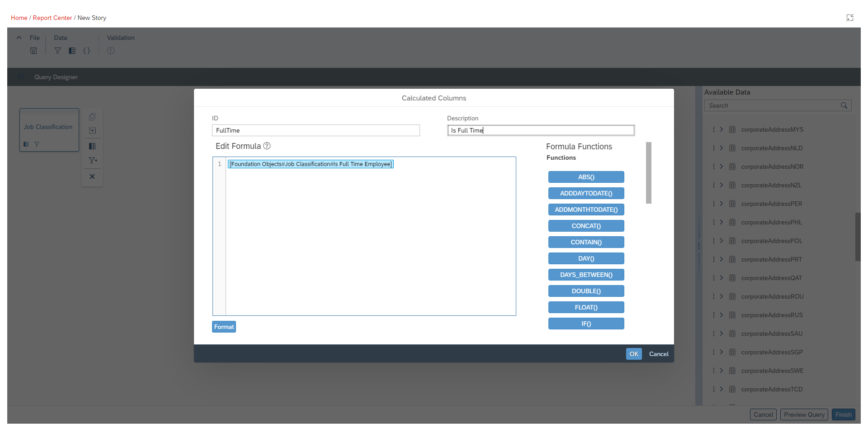Insert the ABS() function
The height and width of the screenshot is (424, 868).
coord(586,177)
